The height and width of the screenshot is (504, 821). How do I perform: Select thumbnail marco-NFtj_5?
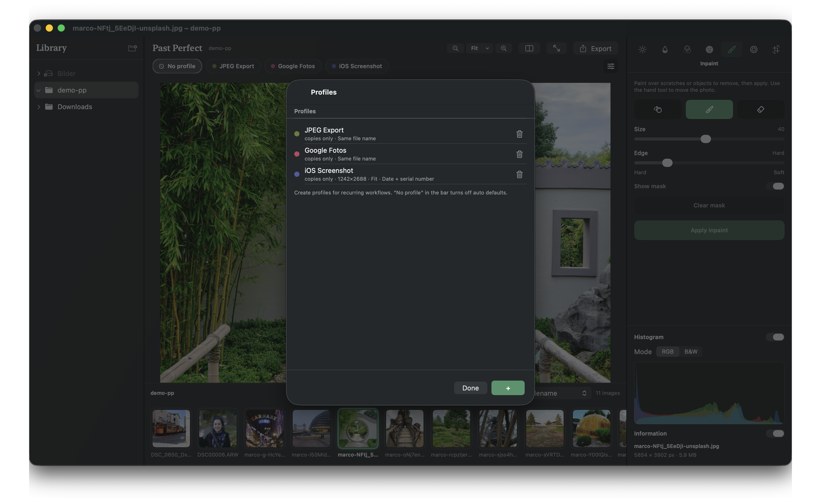pyautogui.click(x=358, y=429)
